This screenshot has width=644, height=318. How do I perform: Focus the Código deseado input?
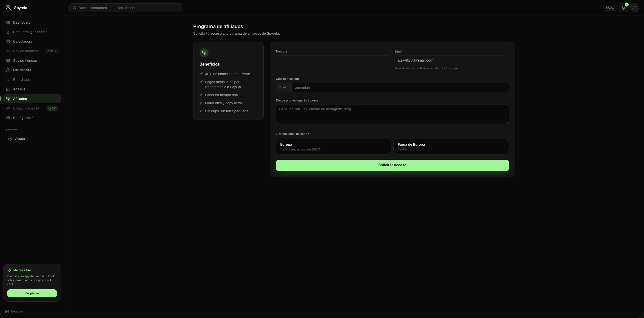[x=400, y=87]
